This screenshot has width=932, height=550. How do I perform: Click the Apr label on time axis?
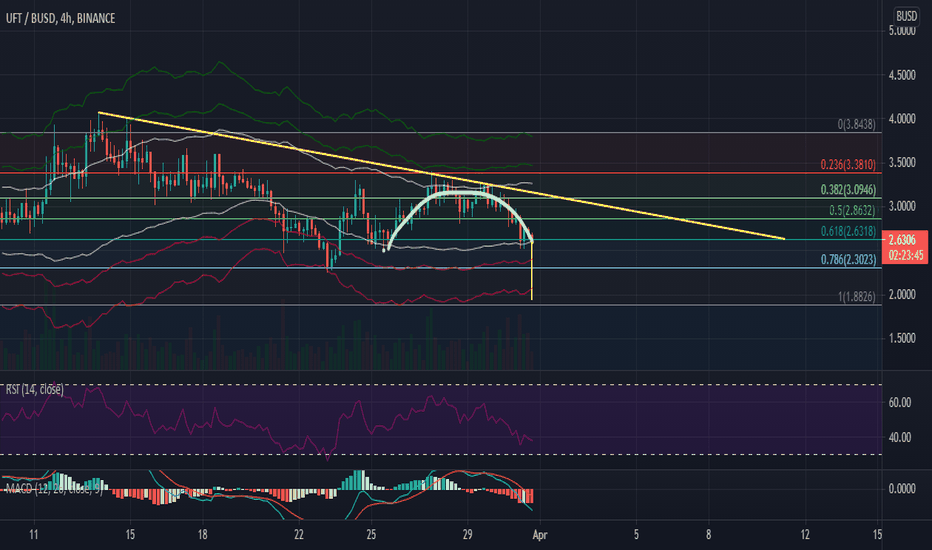pyautogui.click(x=540, y=535)
